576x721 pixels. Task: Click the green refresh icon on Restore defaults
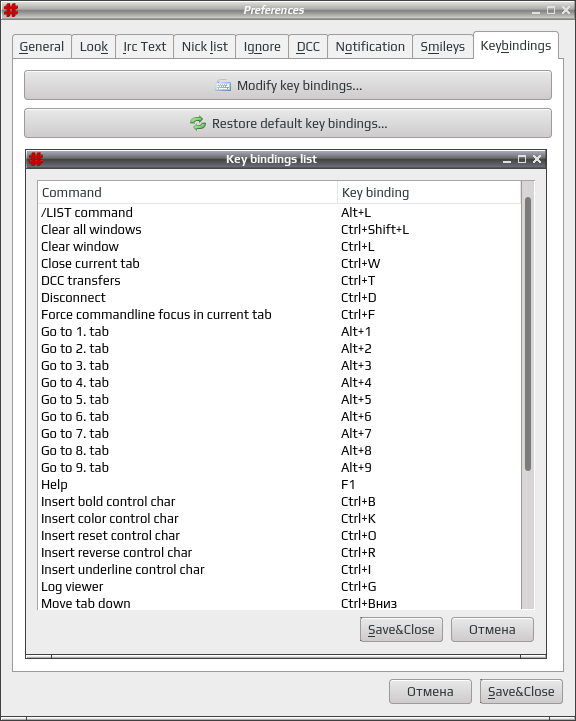(x=198, y=123)
